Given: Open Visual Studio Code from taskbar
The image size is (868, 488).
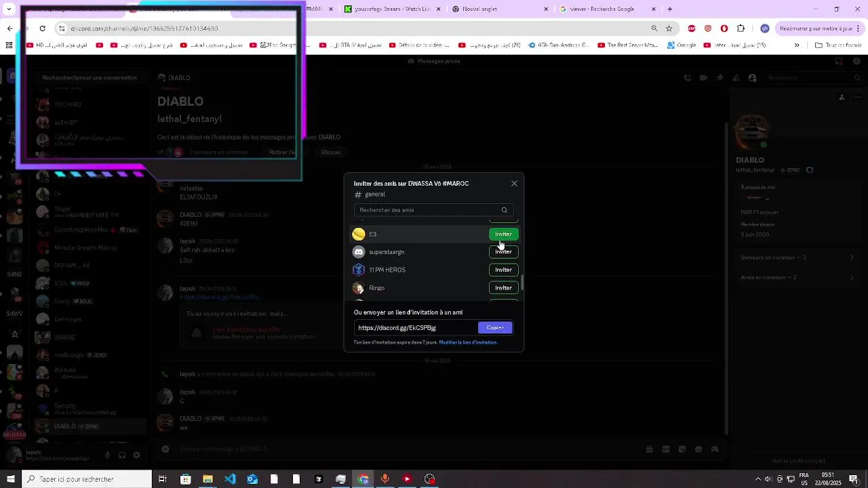Looking at the screenshot, I should [230, 479].
